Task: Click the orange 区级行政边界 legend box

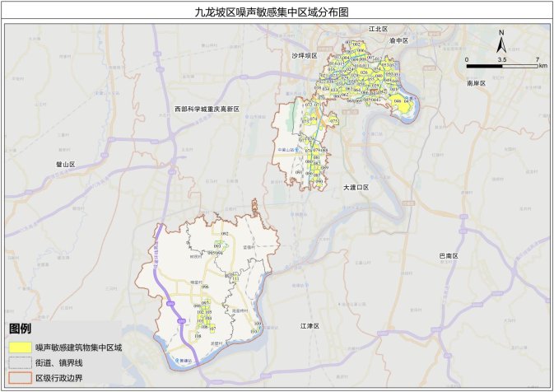Action: coord(21,377)
